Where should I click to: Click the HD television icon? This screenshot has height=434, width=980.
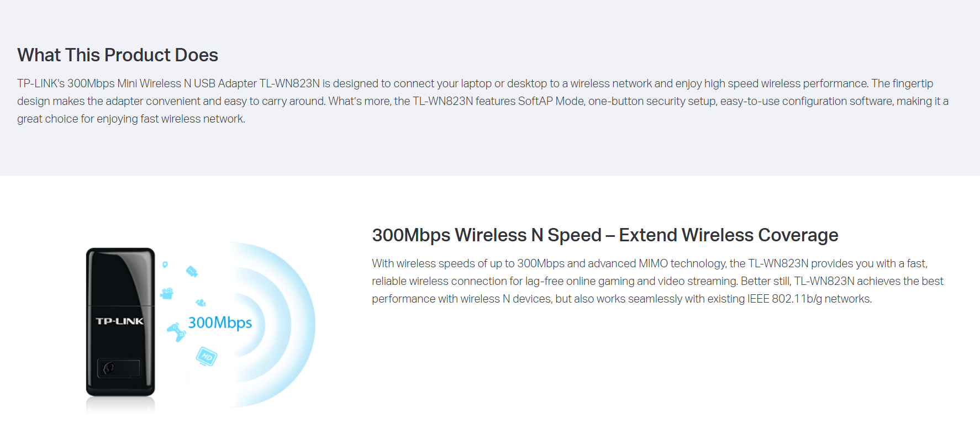(x=207, y=356)
